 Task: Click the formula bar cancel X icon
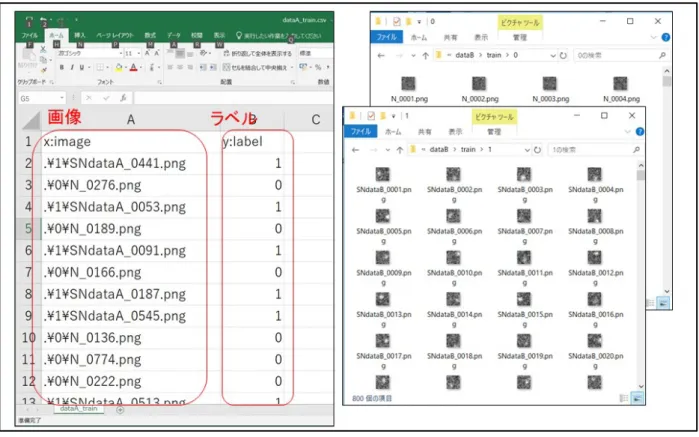(89, 98)
